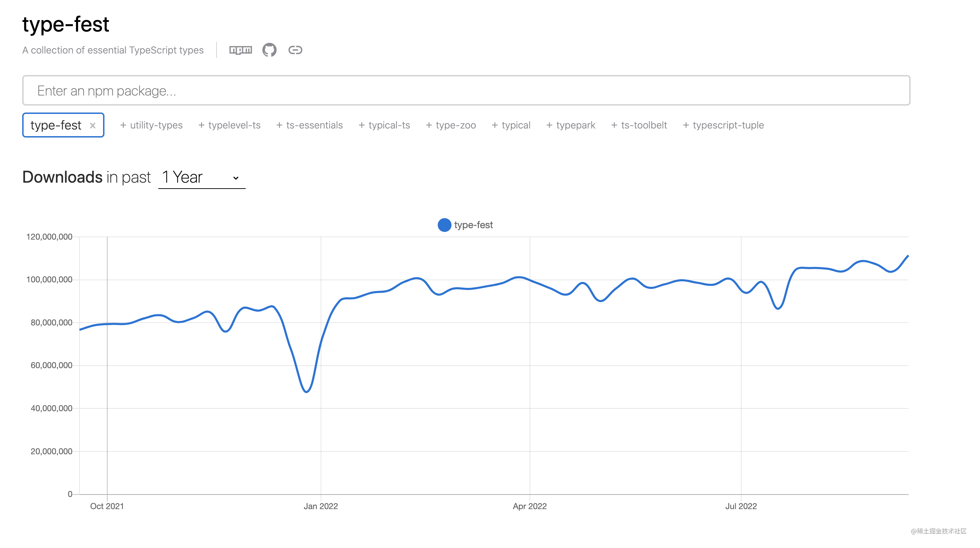
Task: Add typepark to comparison
Action: pos(571,125)
